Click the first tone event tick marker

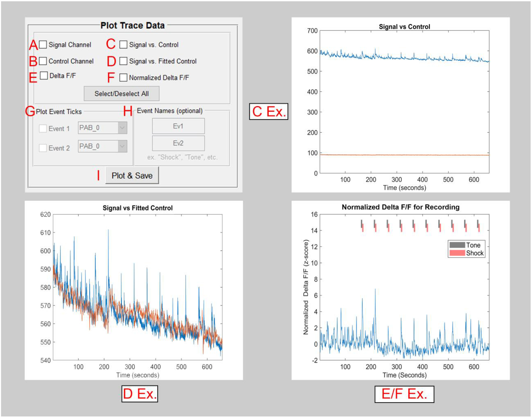point(361,224)
